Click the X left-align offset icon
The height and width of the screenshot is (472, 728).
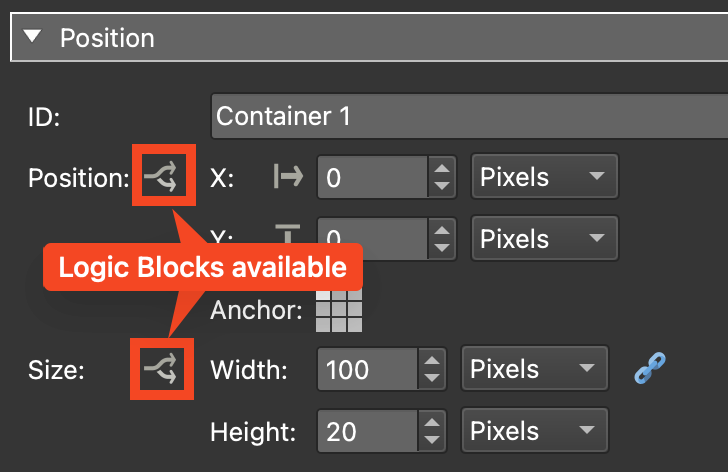tap(288, 178)
